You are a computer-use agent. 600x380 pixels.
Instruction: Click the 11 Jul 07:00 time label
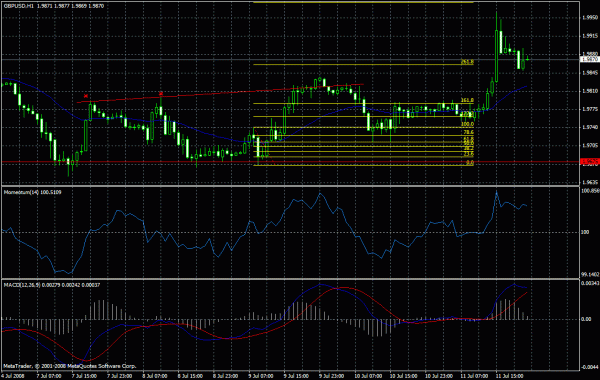tap(474, 376)
